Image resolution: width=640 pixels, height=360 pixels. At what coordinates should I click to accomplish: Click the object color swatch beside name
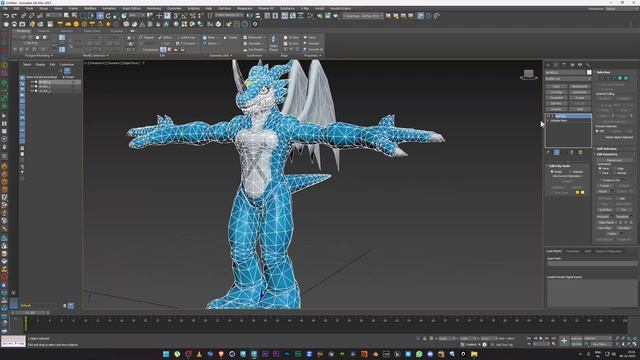click(589, 72)
